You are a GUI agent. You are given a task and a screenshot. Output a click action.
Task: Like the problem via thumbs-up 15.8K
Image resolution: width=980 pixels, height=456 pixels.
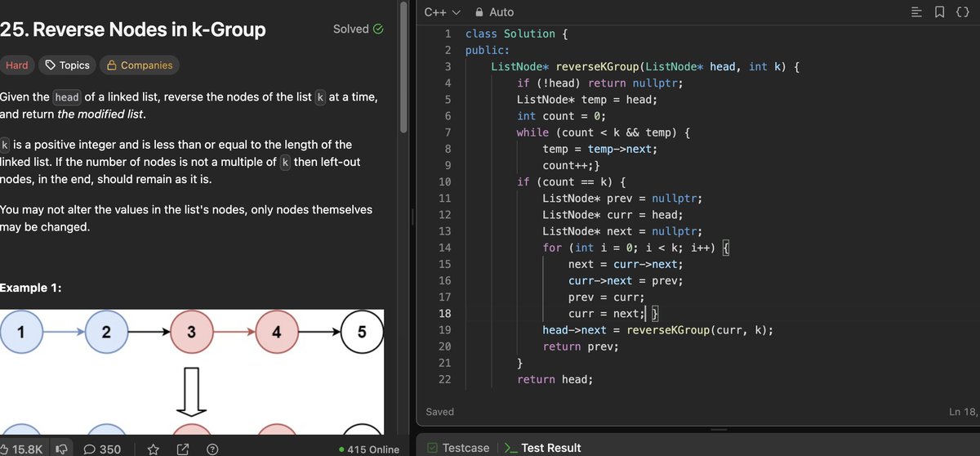point(21,449)
